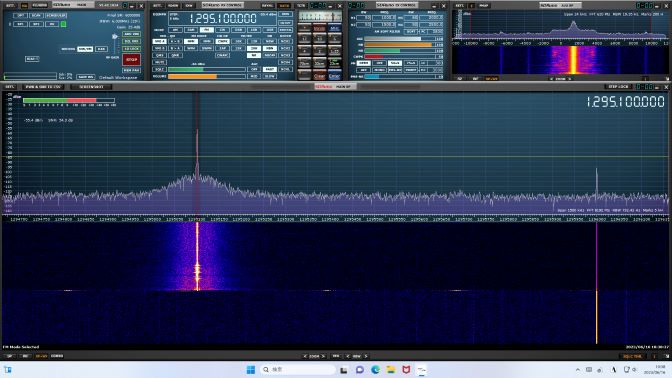Set AGC to OFF
The image size is (672, 378).
pyautogui.click(x=254, y=69)
